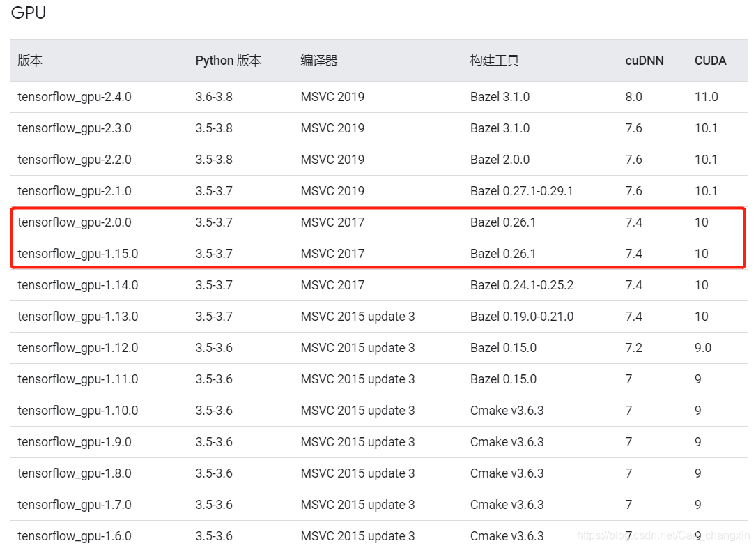Select the tensorflow_gpu-1.15.0 cell
This screenshot has width=756, height=548.
point(77,254)
